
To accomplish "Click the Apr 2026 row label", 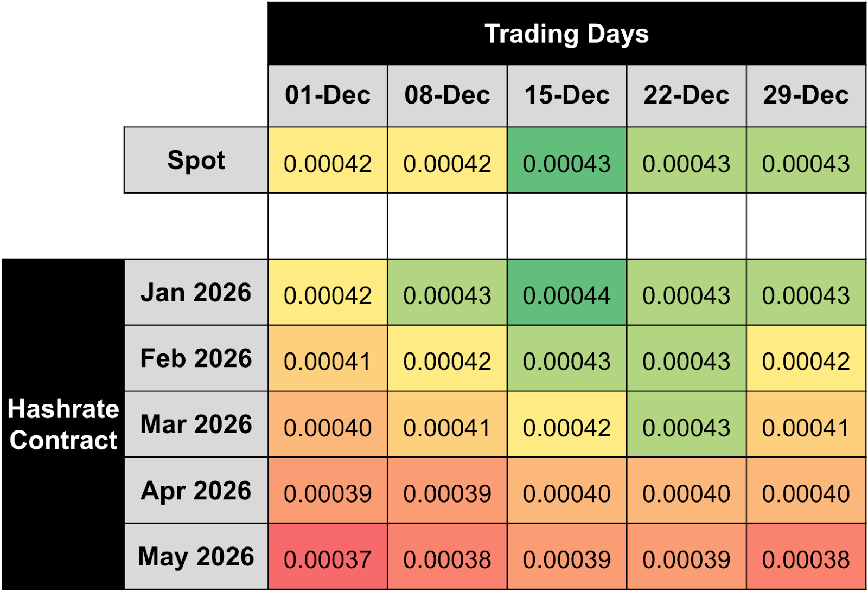I will click(196, 491).
